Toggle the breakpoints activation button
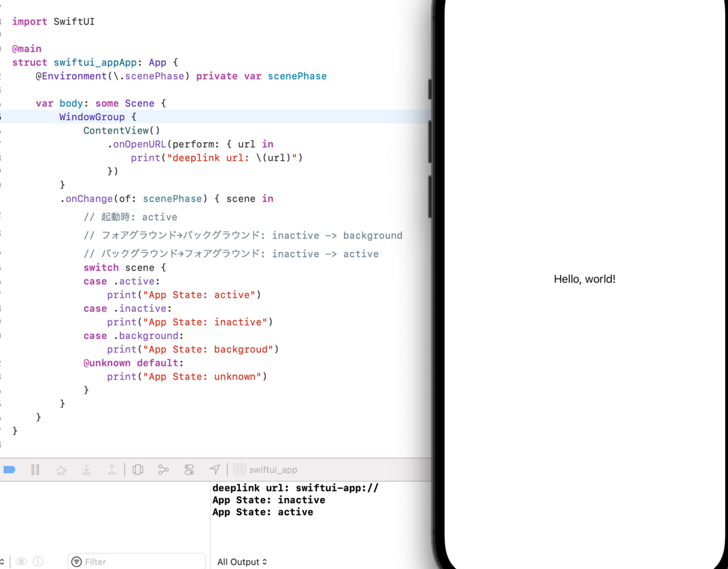This screenshot has width=728, height=569. click(x=9, y=470)
